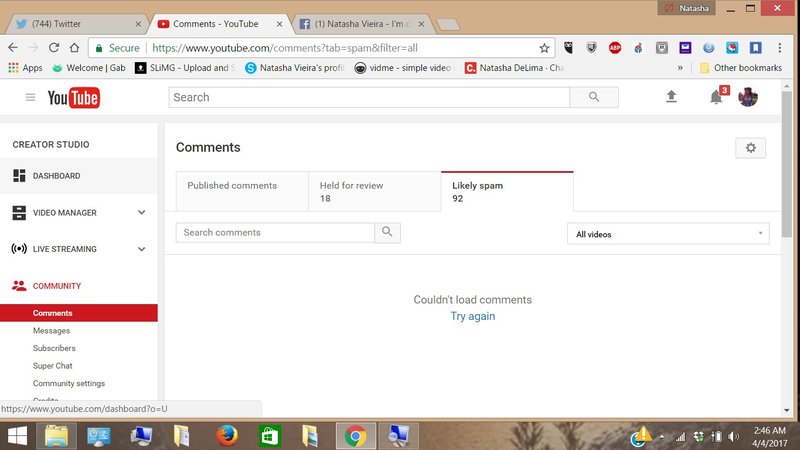Toggle the hamburger guide menu
Viewport: 800px width, 450px height.
pos(30,97)
